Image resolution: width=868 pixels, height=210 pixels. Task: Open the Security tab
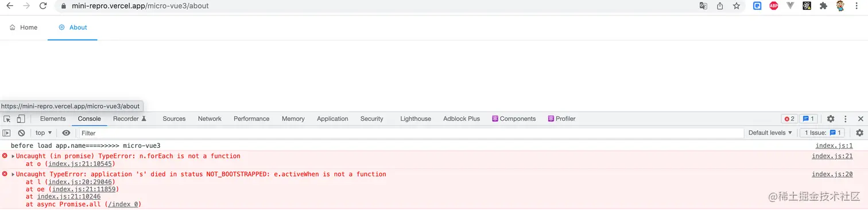pyautogui.click(x=371, y=119)
